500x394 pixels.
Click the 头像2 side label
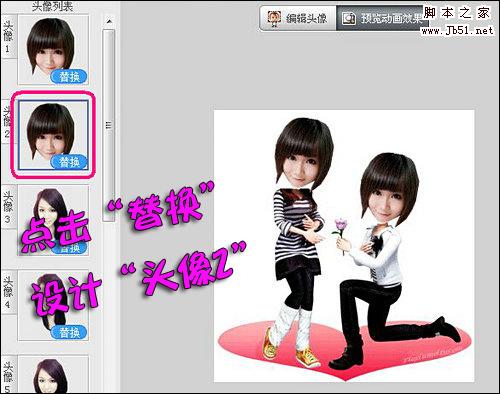coord(9,122)
